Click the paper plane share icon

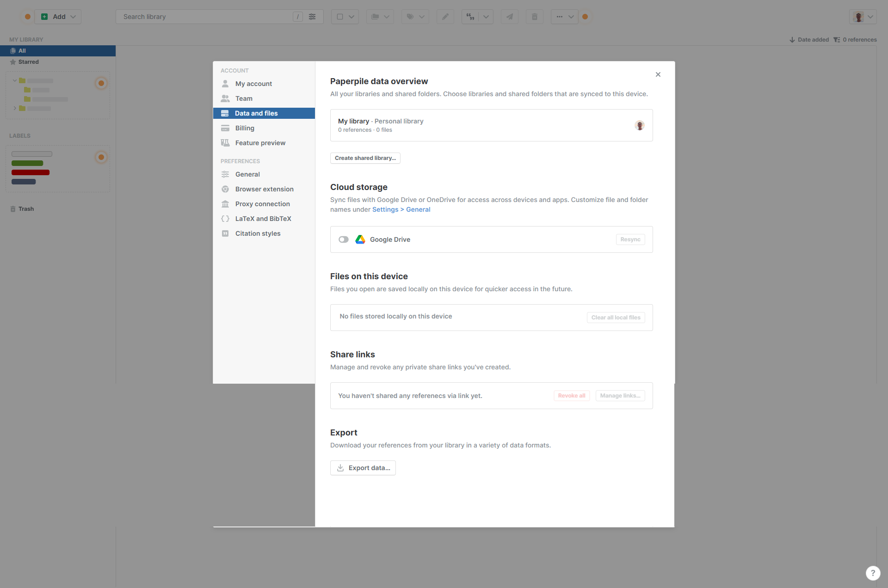[x=509, y=17]
